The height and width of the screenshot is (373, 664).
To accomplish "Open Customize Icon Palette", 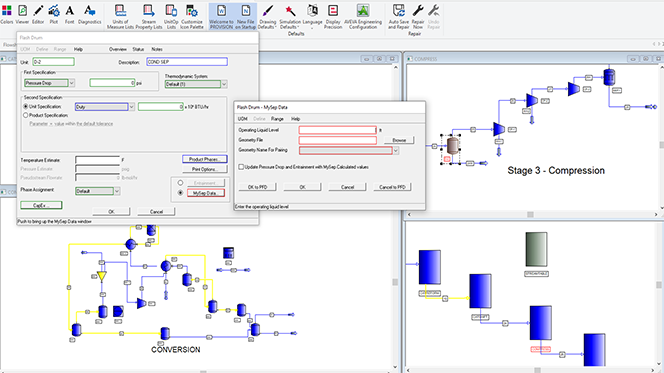I will (x=192, y=17).
